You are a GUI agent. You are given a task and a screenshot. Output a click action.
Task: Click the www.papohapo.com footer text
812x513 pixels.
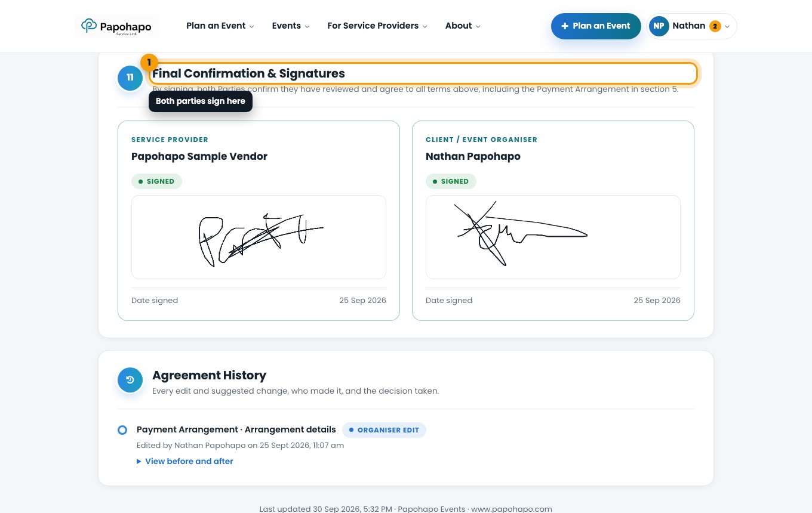tap(512, 509)
